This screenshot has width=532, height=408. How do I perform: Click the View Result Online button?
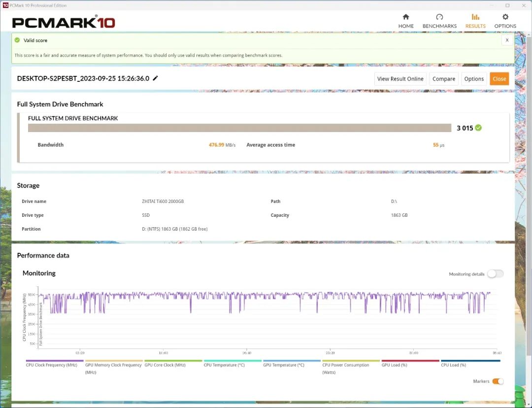(400, 78)
